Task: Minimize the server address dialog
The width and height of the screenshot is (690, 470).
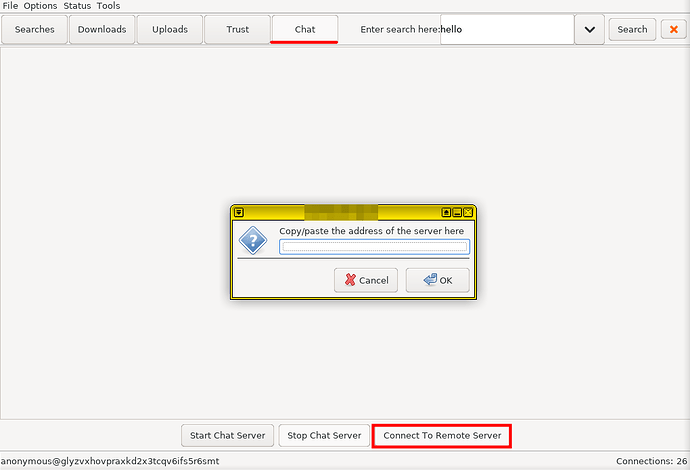Action: point(457,213)
